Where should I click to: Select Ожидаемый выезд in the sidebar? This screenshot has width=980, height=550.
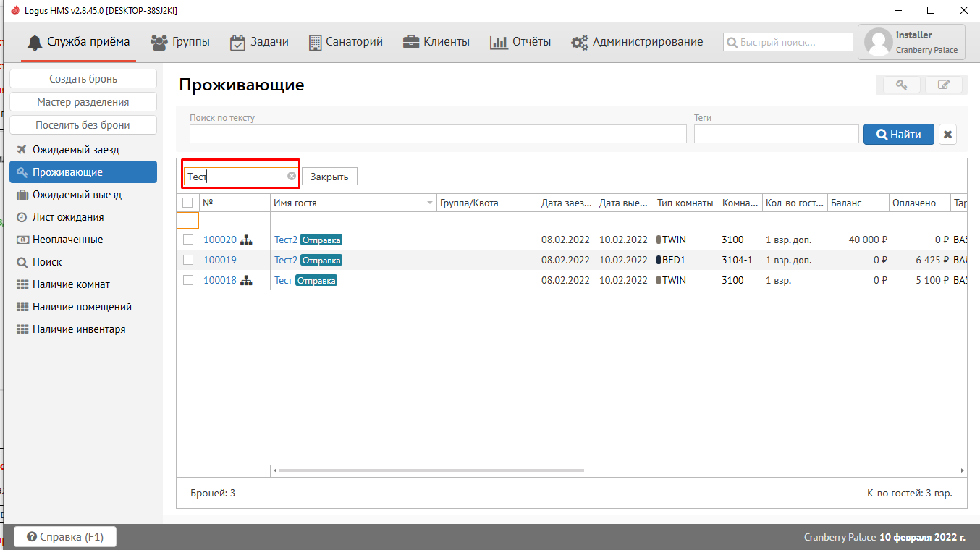point(77,195)
